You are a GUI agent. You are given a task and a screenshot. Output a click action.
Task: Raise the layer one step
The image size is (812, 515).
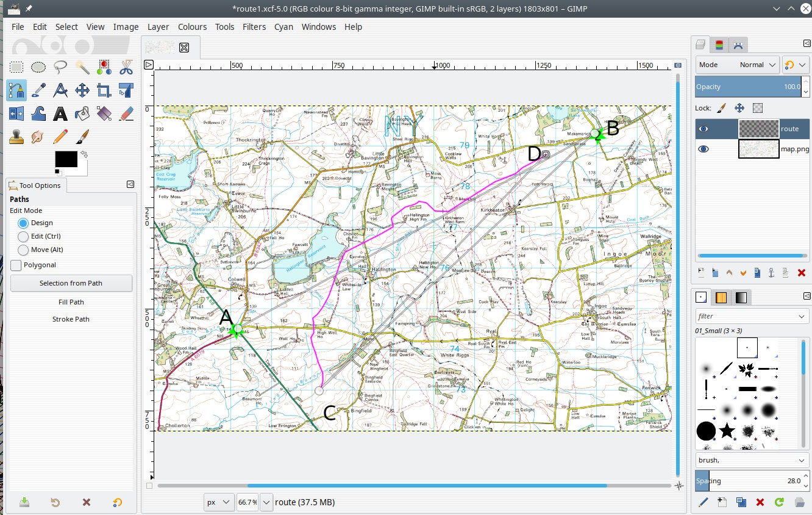[729, 273]
